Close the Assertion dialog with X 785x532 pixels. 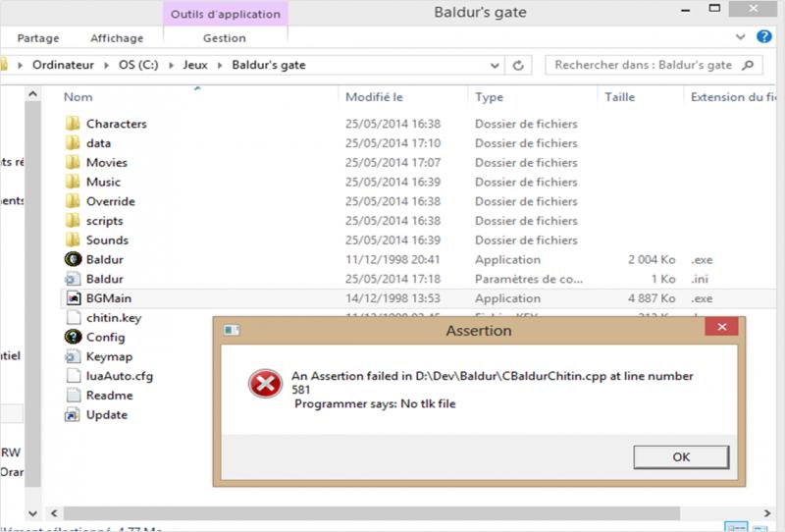pyautogui.click(x=721, y=327)
